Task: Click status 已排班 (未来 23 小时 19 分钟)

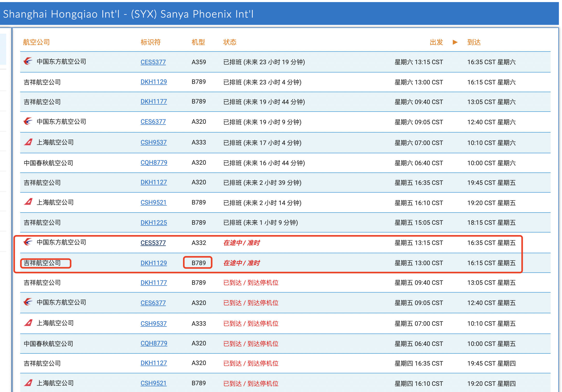Action: pos(264,62)
